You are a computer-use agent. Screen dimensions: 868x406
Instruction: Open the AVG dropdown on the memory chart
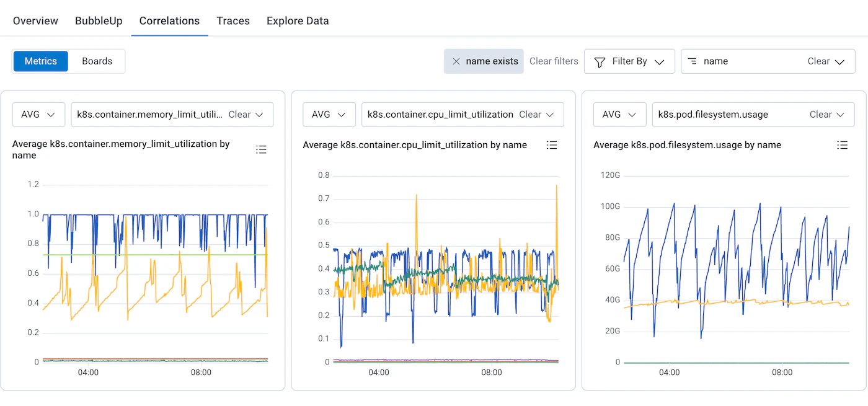point(38,114)
